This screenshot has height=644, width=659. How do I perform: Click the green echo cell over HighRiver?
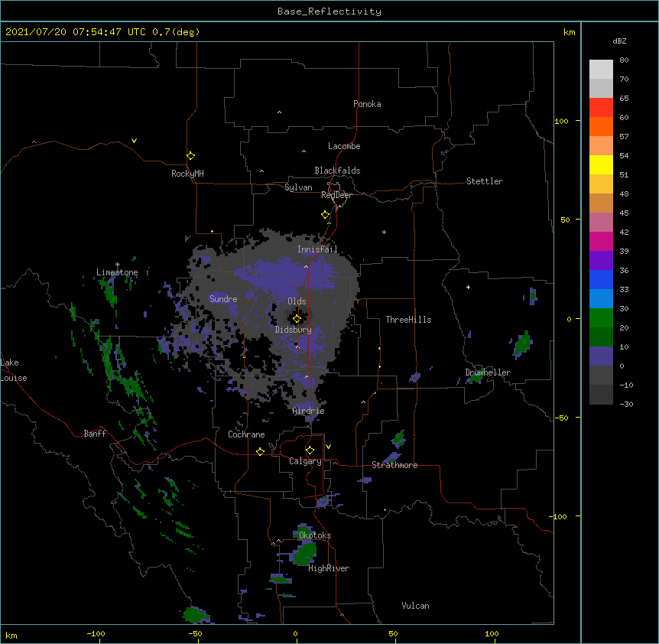pyautogui.click(x=305, y=554)
